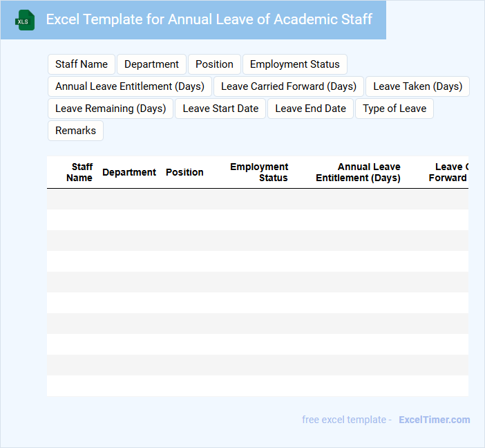Open the ExcelTimer.com link
Image resolution: width=485 pixels, height=448 pixels.
click(x=434, y=420)
